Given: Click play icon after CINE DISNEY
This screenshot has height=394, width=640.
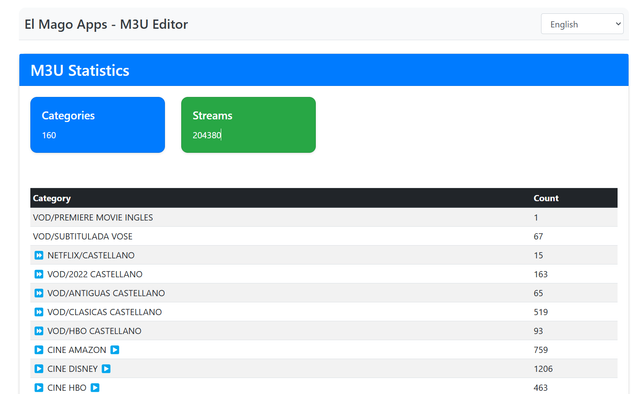Looking at the screenshot, I should 106,369.
